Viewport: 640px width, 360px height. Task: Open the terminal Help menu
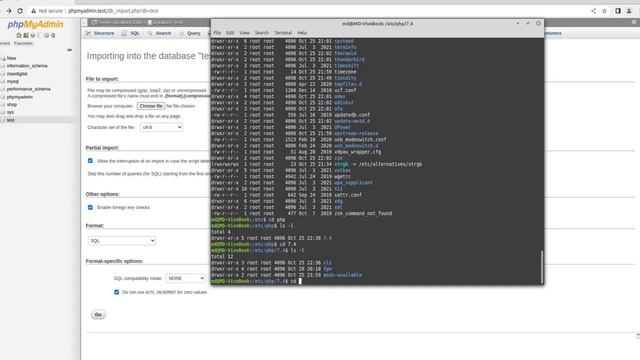click(x=302, y=33)
